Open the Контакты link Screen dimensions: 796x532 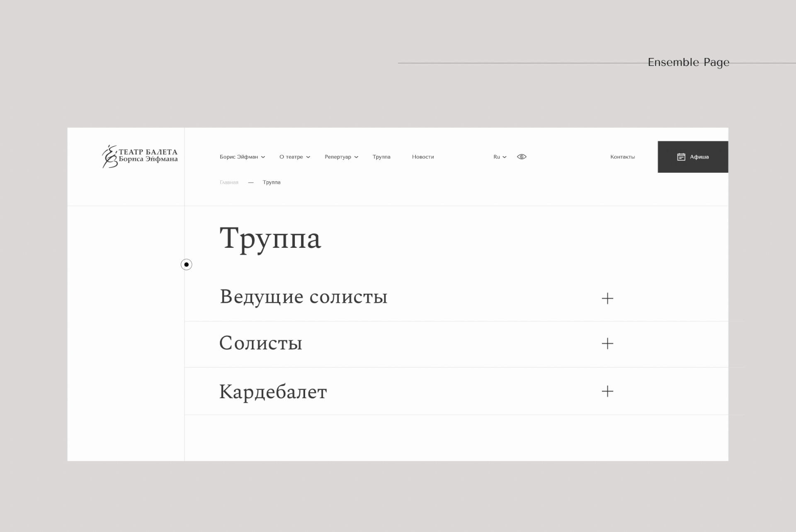click(622, 157)
